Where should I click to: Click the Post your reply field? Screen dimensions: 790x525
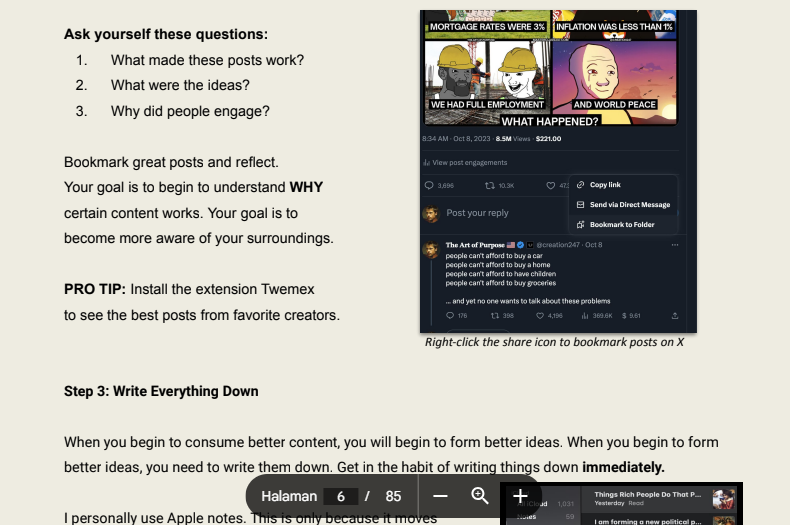pyautogui.click(x=478, y=213)
